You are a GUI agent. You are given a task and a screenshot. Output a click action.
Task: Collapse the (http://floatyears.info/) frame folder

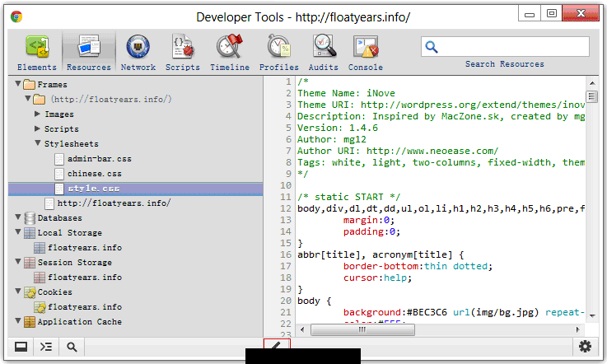(x=28, y=98)
